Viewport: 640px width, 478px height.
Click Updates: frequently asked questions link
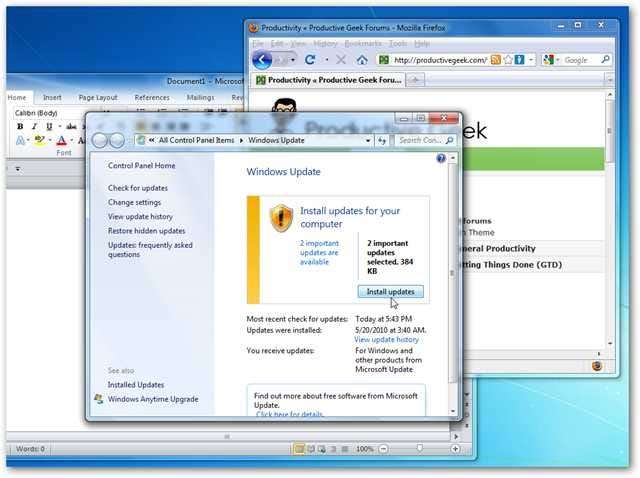(x=150, y=250)
